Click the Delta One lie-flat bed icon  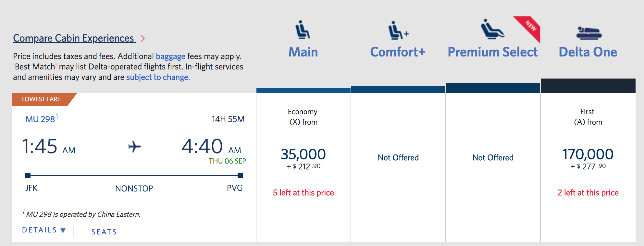click(x=589, y=33)
